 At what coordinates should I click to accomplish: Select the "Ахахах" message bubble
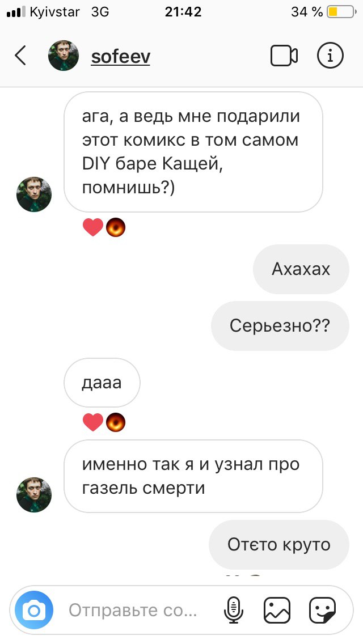[301, 269]
